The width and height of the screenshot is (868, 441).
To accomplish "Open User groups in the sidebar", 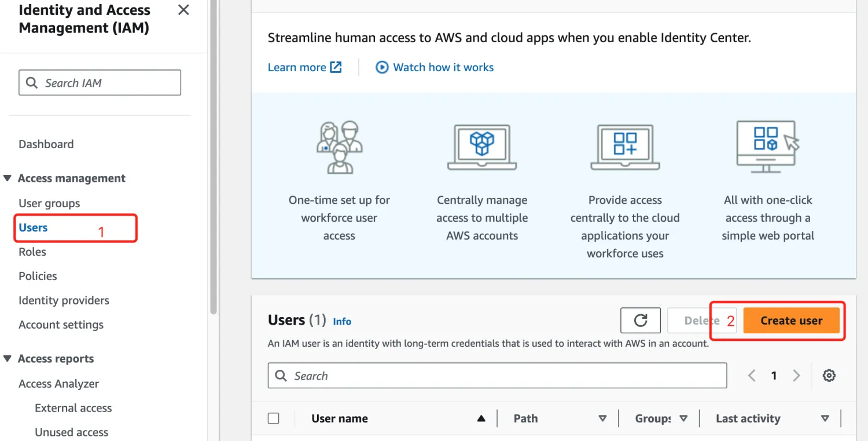I will (49, 203).
